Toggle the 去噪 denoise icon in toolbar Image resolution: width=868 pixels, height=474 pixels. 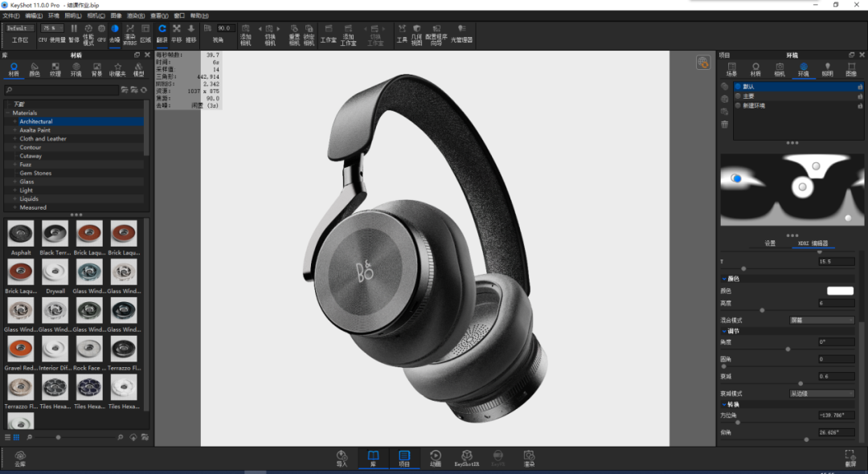pos(115,33)
